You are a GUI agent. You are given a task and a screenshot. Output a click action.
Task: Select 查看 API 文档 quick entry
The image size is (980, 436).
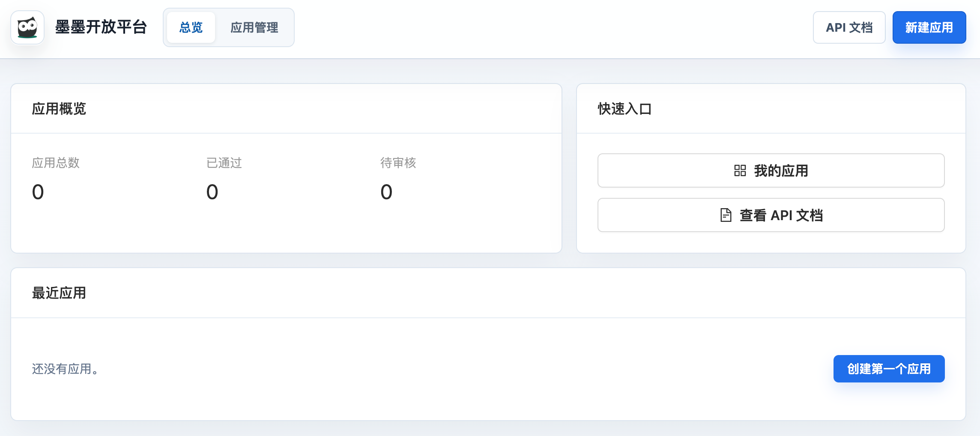click(771, 215)
